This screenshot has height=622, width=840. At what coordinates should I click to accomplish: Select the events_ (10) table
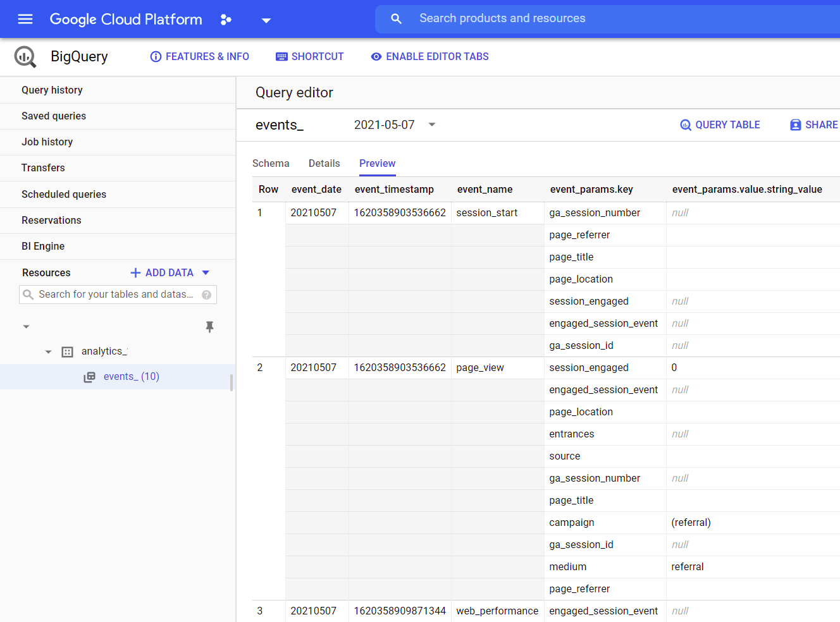click(x=132, y=377)
